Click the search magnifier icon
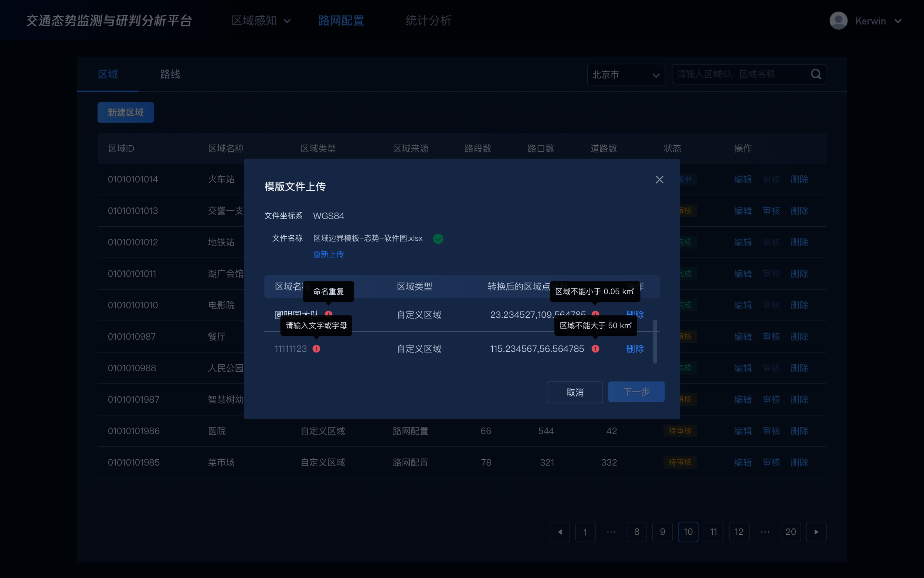 tap(815, 74)
